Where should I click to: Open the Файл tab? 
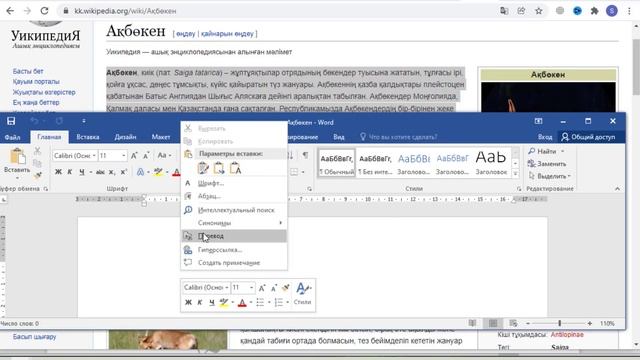[13, 137]
